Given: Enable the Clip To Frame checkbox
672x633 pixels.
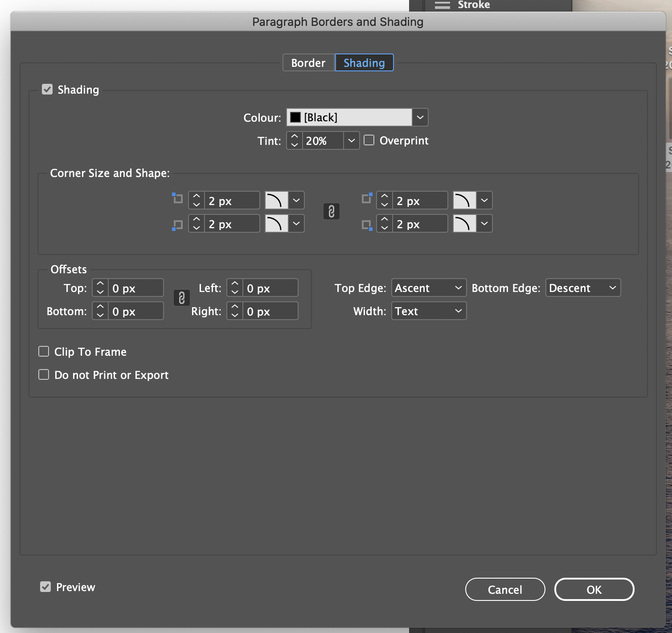Looking at the screenshot, I should tap(43, 351).
